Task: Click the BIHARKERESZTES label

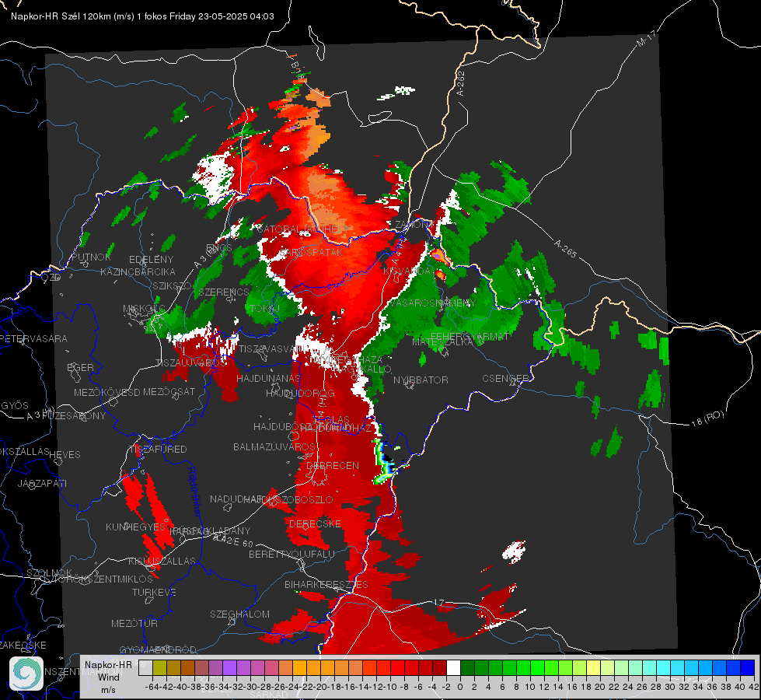Action: (326, 584)
